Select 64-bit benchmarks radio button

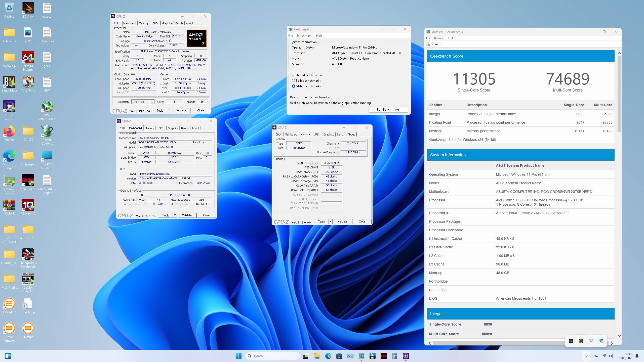pyautogui.click(x=293, y=86)
